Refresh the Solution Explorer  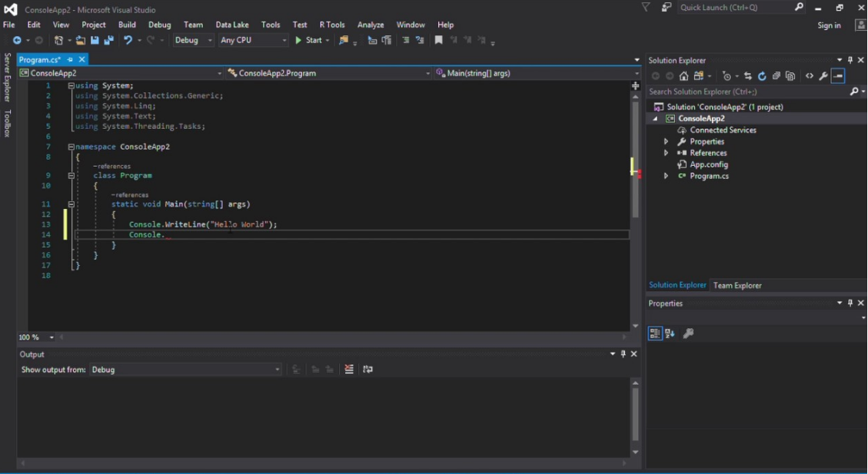point(762,75)
